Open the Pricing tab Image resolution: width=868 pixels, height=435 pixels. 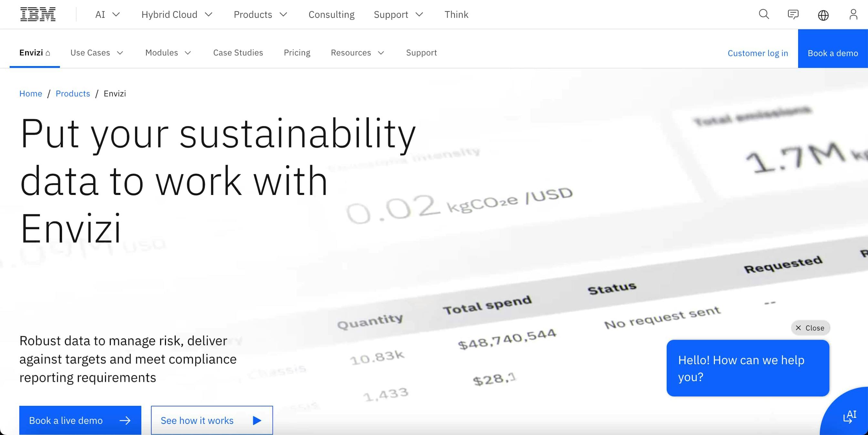[297, 53]
